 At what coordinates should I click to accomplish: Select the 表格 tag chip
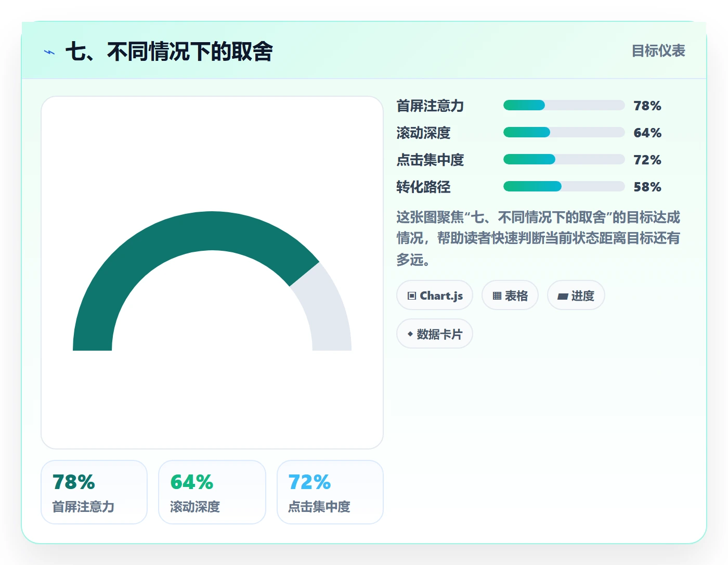(510, 296)
